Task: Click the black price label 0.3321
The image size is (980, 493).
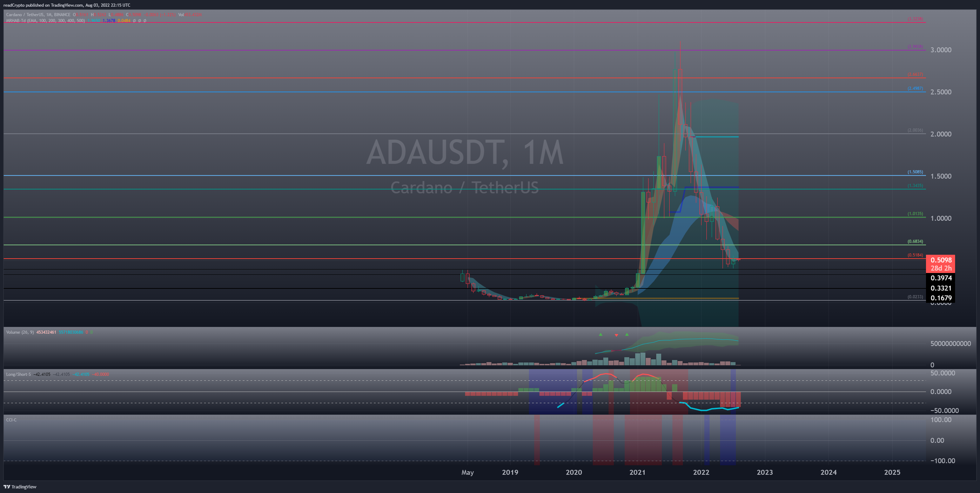Action: click(941, 288)
